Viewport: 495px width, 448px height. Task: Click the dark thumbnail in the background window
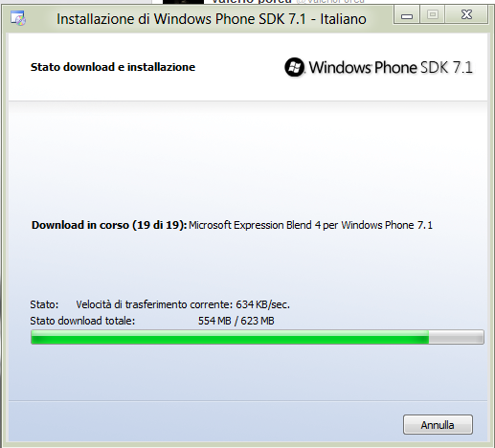coord(183,2)
